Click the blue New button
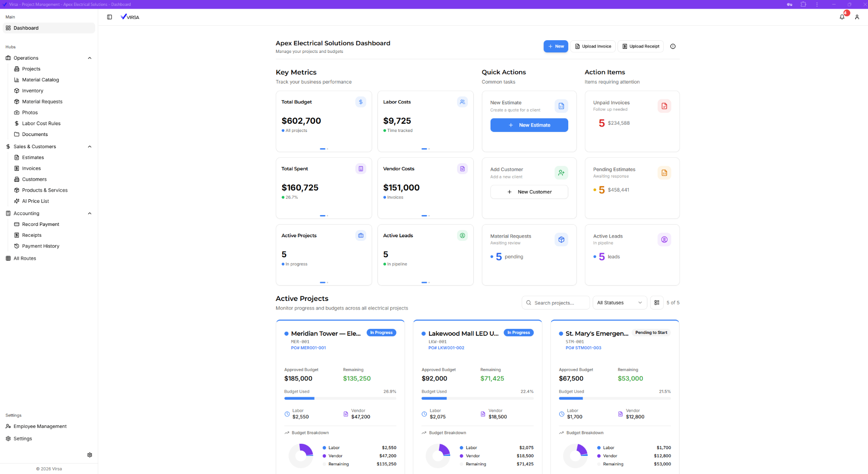Screen dimensions: 868x474 coord(556,47)
